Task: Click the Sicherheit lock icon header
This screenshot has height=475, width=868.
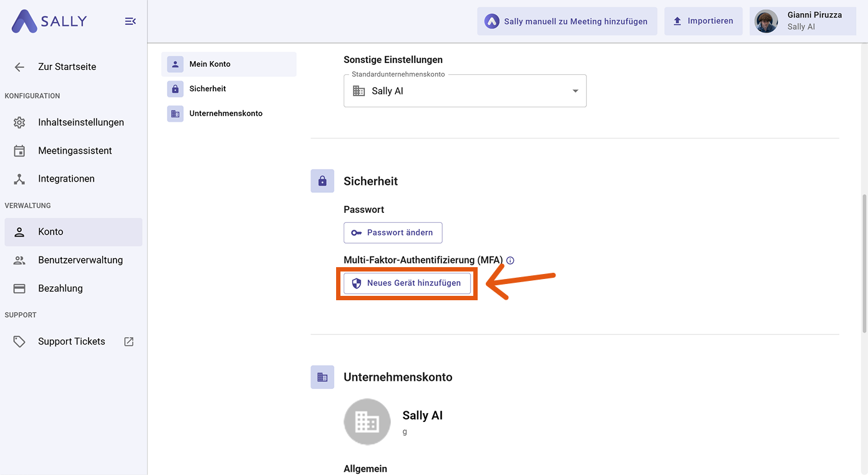Action: tap(322, 180)
